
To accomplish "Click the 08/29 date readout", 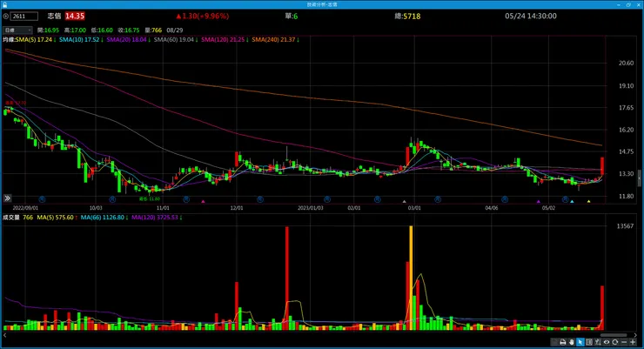I will [x=175, y=30].
